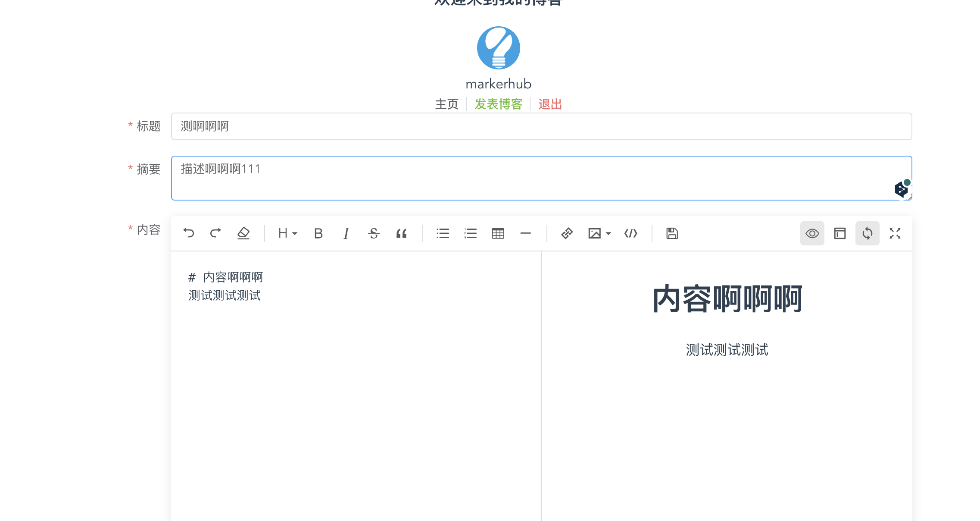Click the undo arrow in editor toolbar

click(x=189, y=233)
